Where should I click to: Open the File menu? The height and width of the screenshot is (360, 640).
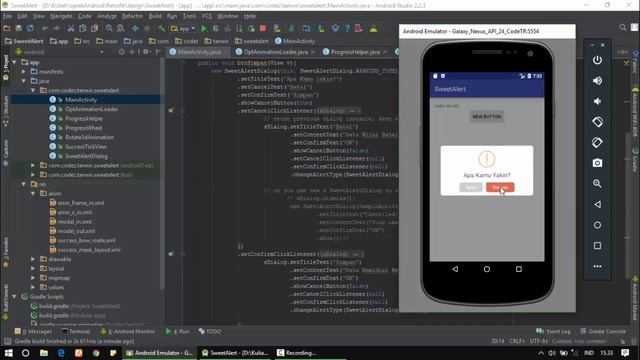point(7,16)
